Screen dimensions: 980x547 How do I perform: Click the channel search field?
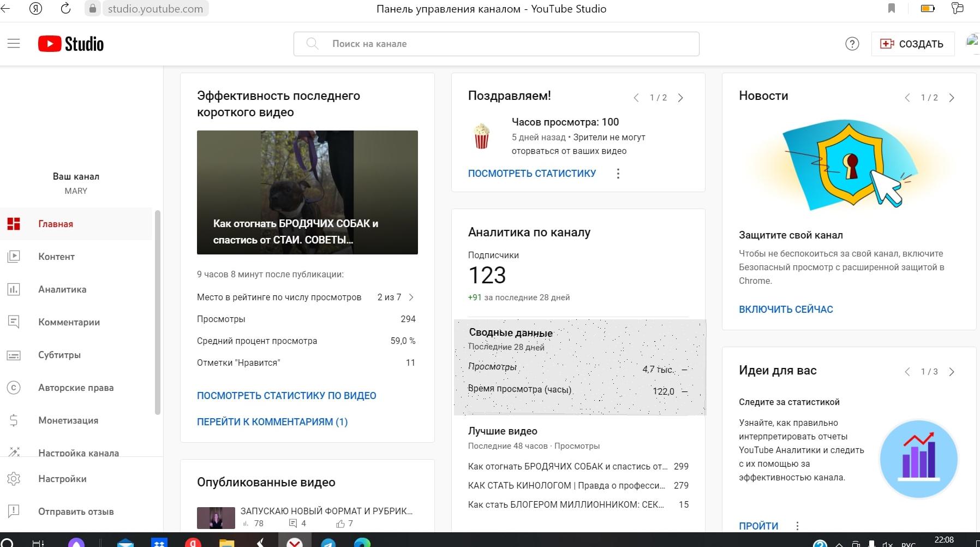click(496, 44)
